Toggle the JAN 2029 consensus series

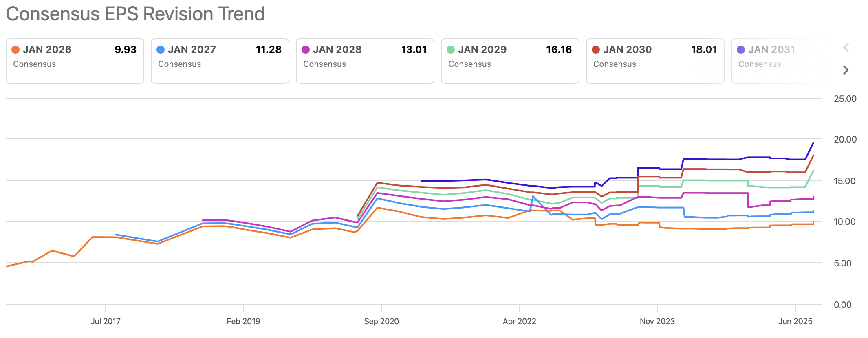pos(510,60)
